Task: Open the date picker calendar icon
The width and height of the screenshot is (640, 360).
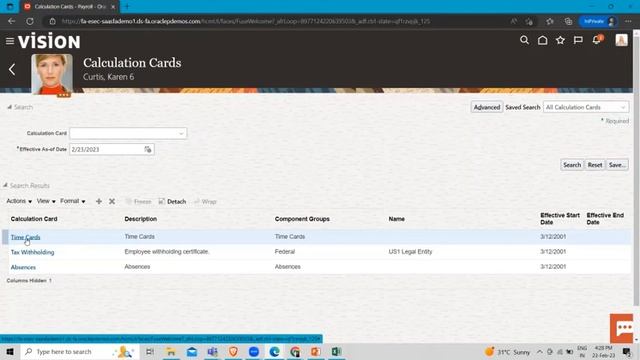Action: [148, 149]
